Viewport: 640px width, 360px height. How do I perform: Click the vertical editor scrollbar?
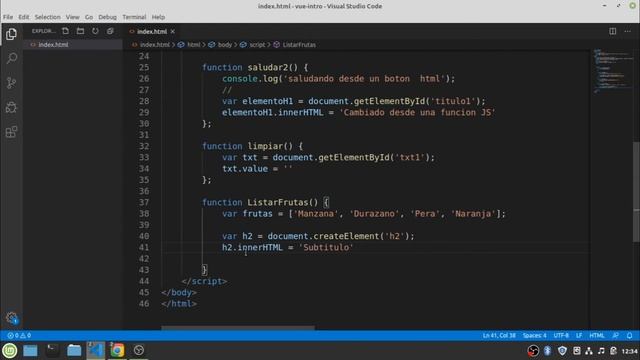pyautogui.click(x=636, y=192)
